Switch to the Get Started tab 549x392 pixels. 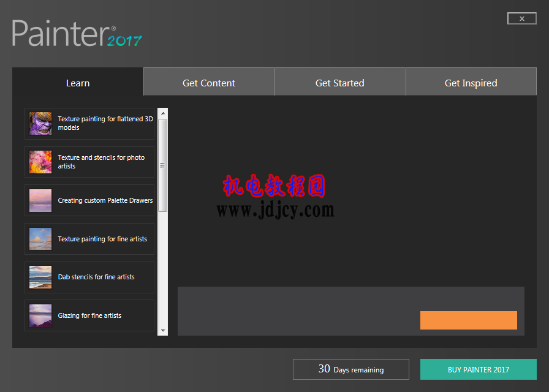(x=340, y=81)
